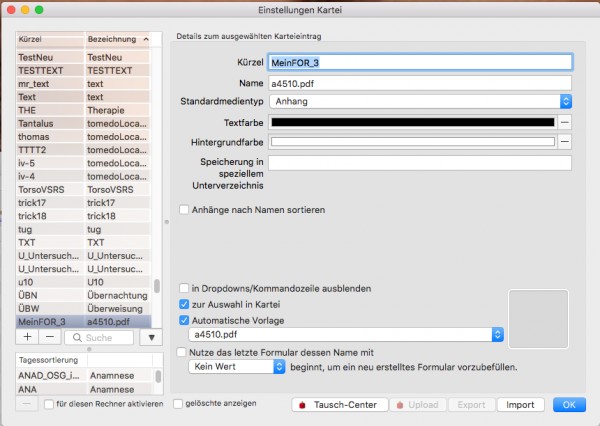The height and width of the screenshot is (426, 600).
Task: Open the black Textfarbe color swatch
Action: coord(413,122)
